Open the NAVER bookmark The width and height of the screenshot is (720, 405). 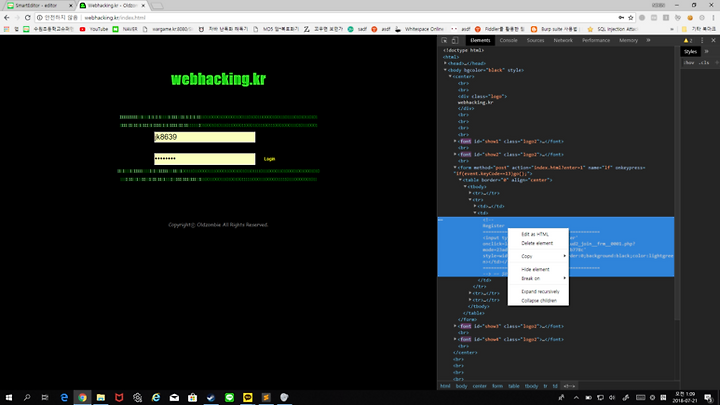tap(125, 29)
